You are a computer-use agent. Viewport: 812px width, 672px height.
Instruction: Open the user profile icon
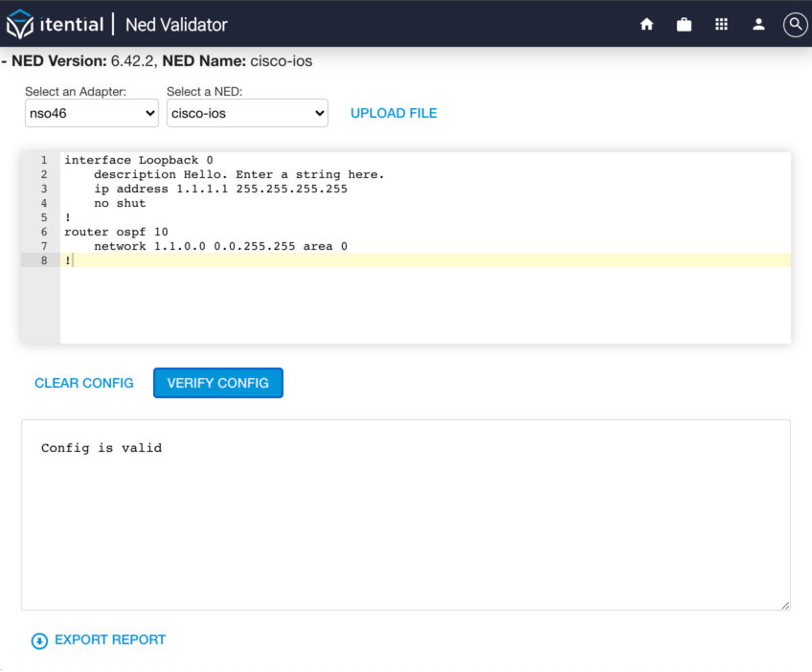pos(758,24)
